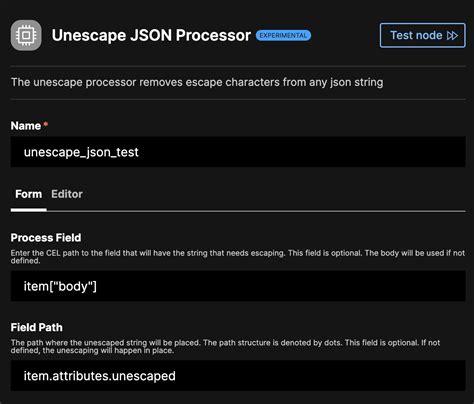Click the red required asterisk next to Name
474x404 pixels.
(x=46, y=124)
